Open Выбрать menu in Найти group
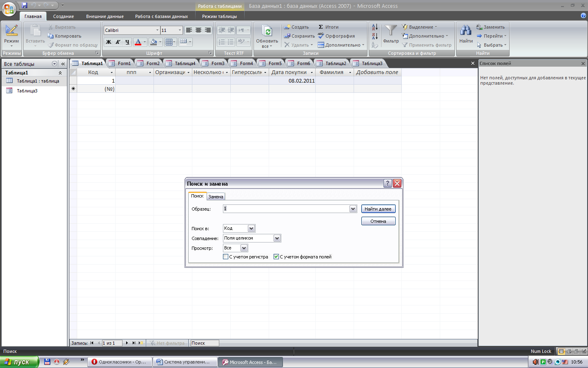588x368 pixels. pos(492,45)
